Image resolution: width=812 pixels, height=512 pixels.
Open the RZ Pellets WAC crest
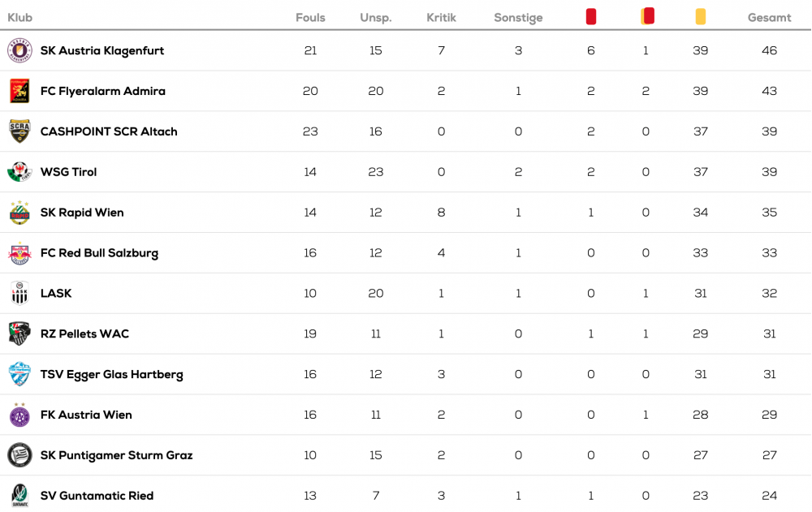19,334
